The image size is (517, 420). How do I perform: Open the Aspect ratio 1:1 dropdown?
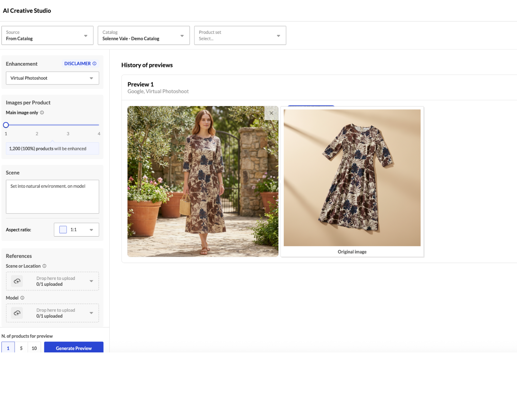click(x=76, y=230)
